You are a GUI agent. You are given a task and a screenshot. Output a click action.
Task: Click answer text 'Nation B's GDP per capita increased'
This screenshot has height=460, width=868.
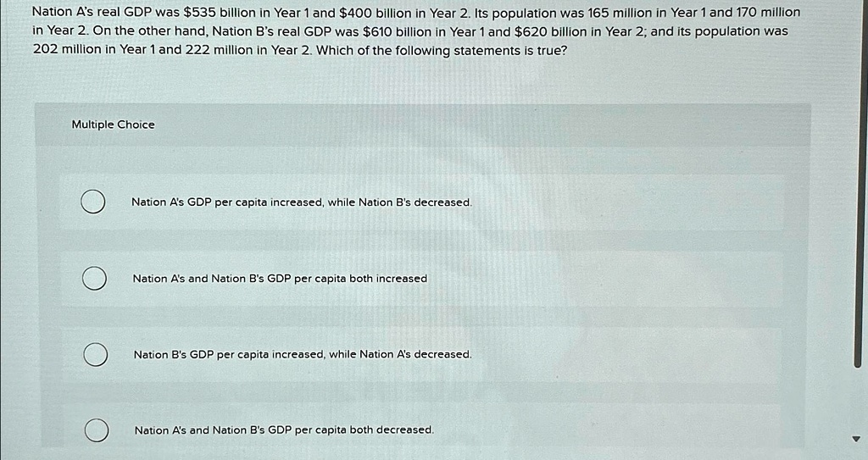coord(229,354)
